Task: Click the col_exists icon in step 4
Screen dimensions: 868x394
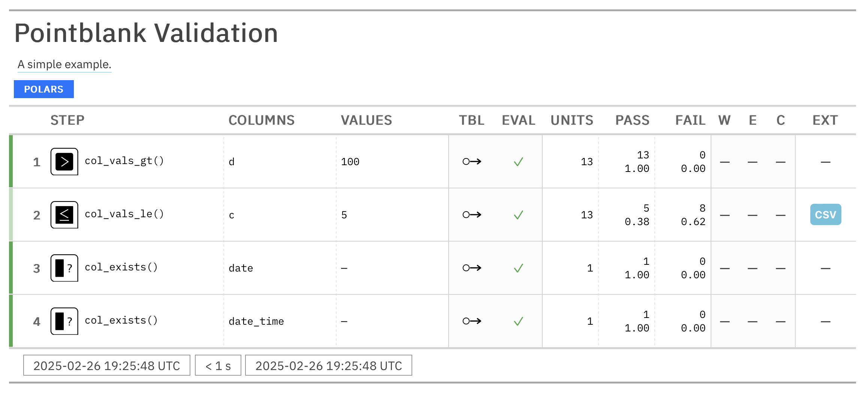Action: click(64, 321)
